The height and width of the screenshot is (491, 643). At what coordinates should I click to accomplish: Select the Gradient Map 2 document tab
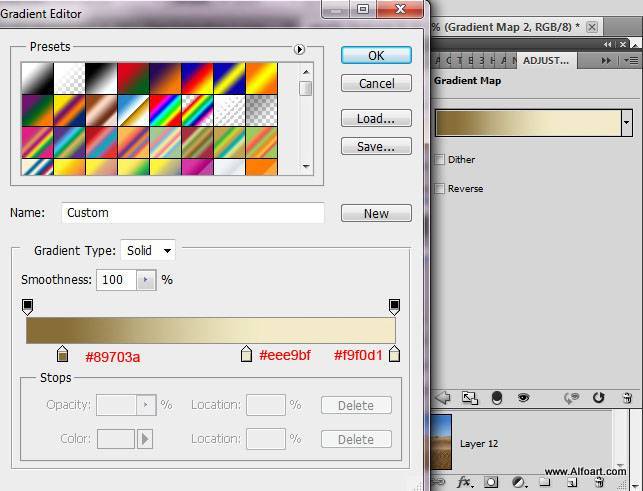[x=507, y=27]
